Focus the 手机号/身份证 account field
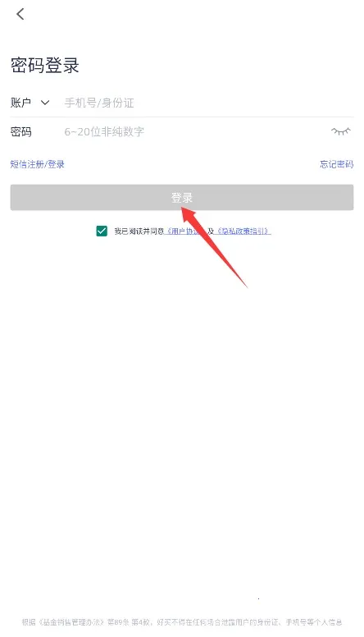364x637 pixels. pyautogui.click(x=208, y=103)
